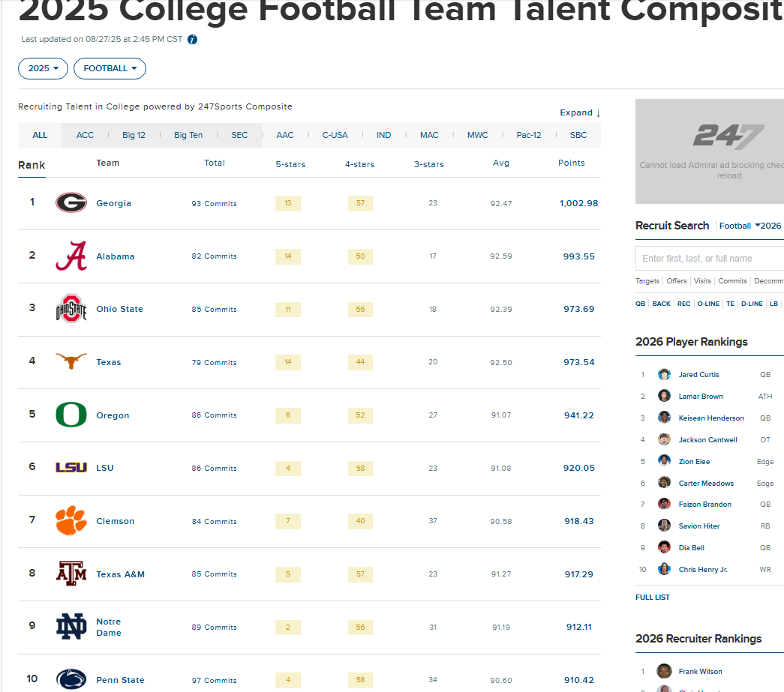The height and width of the screenshot is (692, 784).
Task: Click the Oregon Ducks logo
Action: pyautogui.click(x=71, y=415)
